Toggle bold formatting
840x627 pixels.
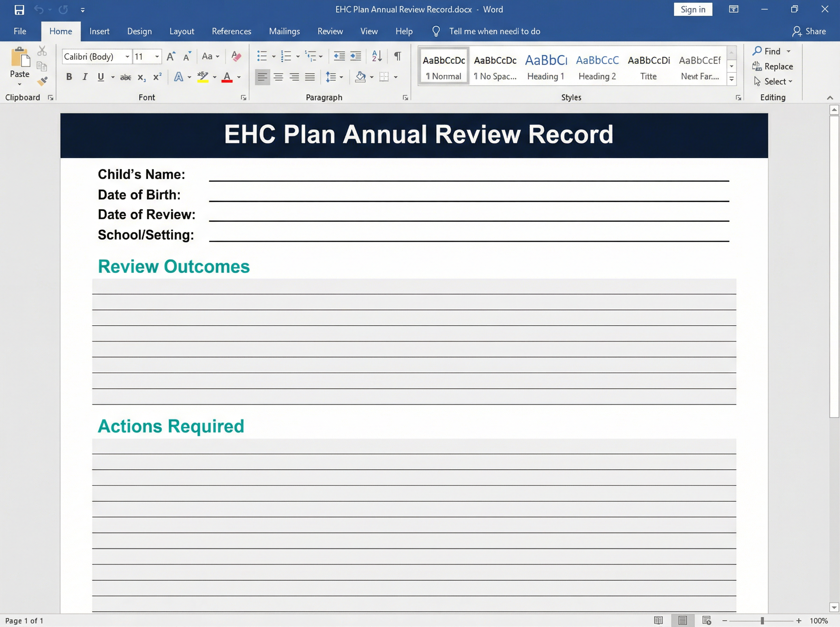(x=69, y=77)
